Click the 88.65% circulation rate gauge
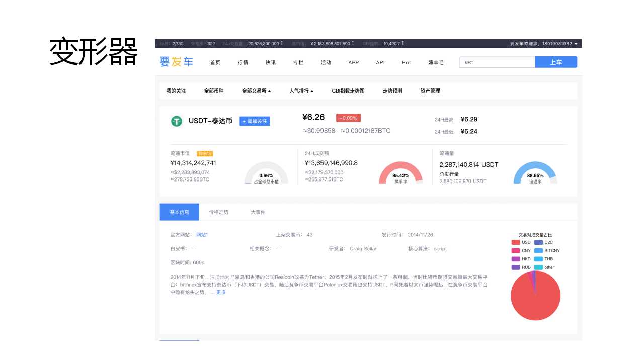The height and width of the screenshot is (362, 644). [535, 173]
